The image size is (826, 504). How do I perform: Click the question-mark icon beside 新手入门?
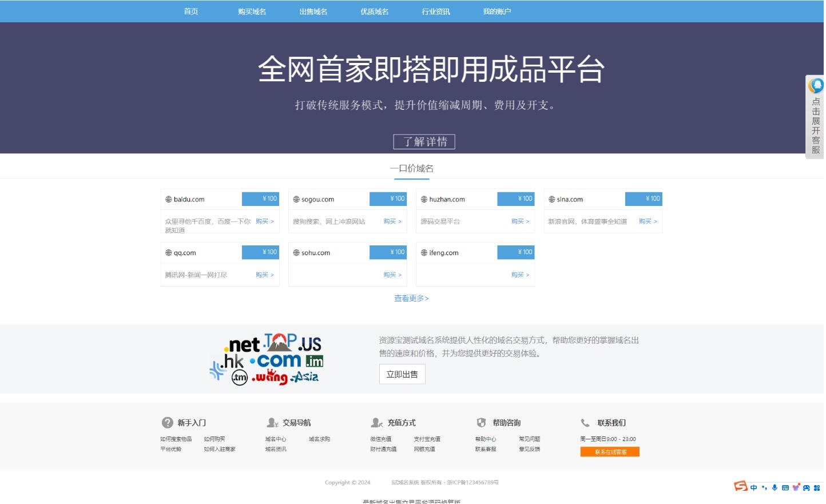coord(168,423)
